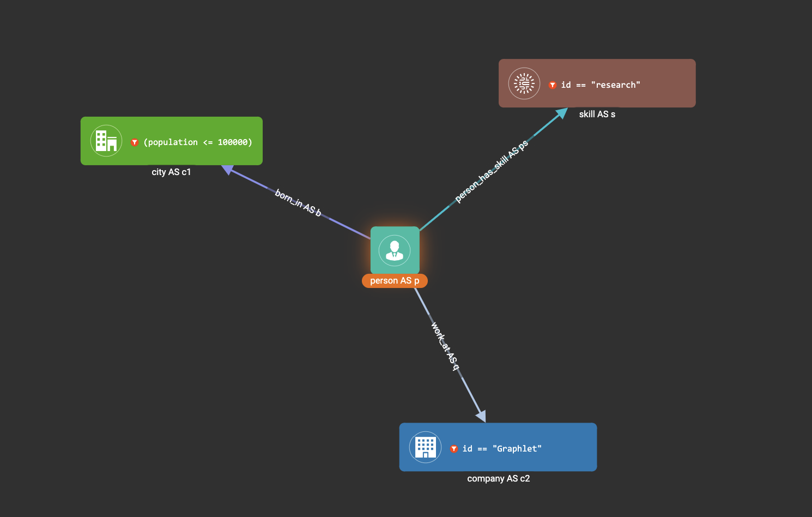Click the filter icon beside id == "research"
Screen dimensions: 812x517
pos(553,85)
